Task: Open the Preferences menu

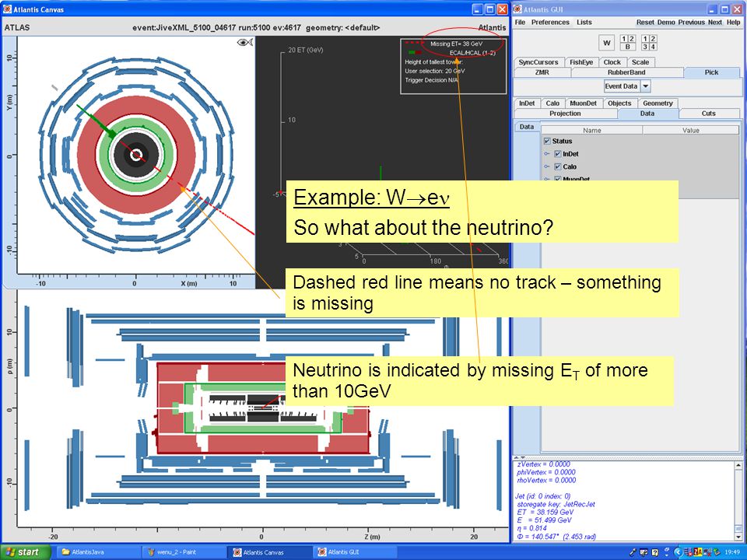Action: click(550, 23)
